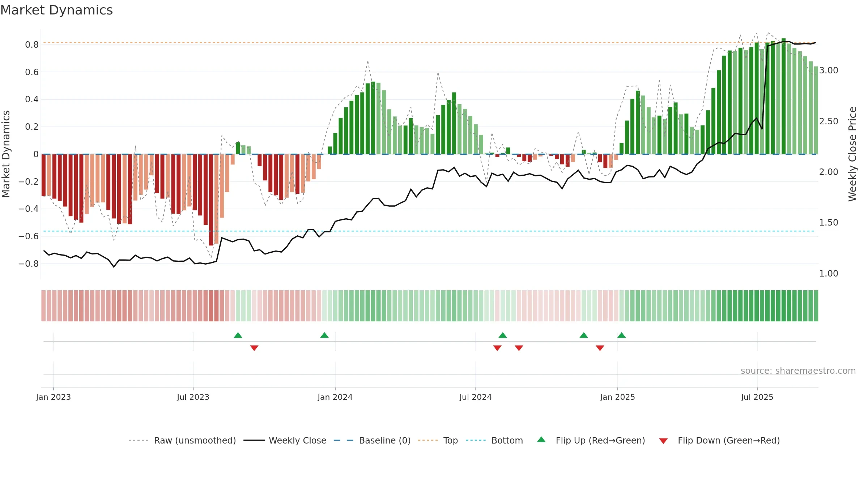Click the Jul 2025 x-axis label
The height and width of the screenshot is (488, 868).
coord(757,397)
